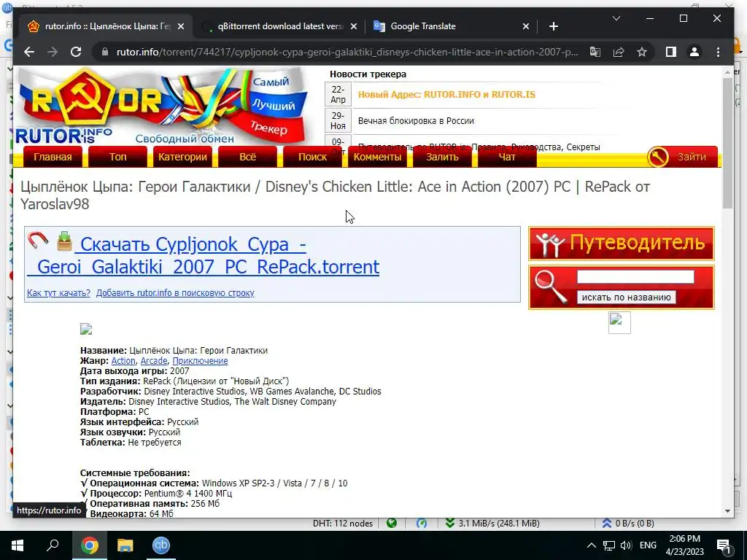Click the share page icon

point(619,52)
